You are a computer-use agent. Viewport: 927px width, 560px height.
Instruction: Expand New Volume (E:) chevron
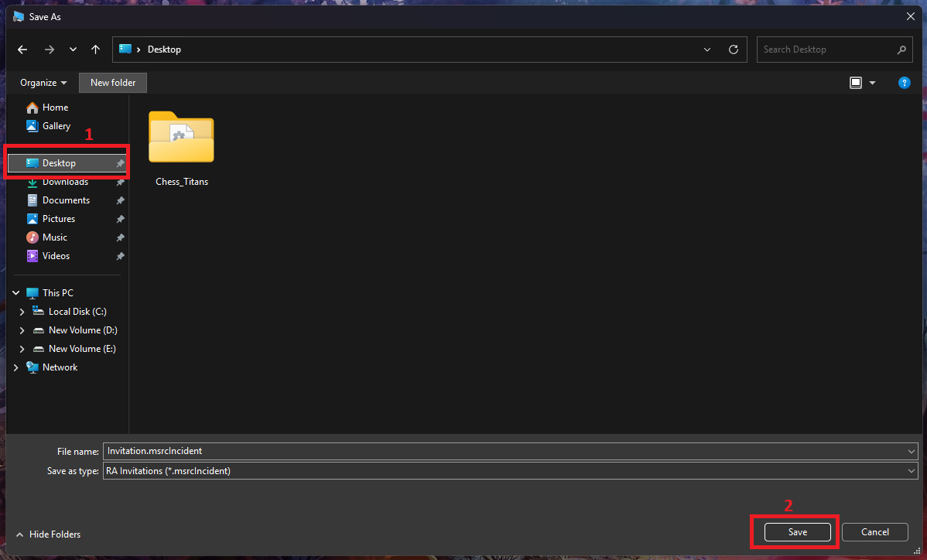[22, 349]
